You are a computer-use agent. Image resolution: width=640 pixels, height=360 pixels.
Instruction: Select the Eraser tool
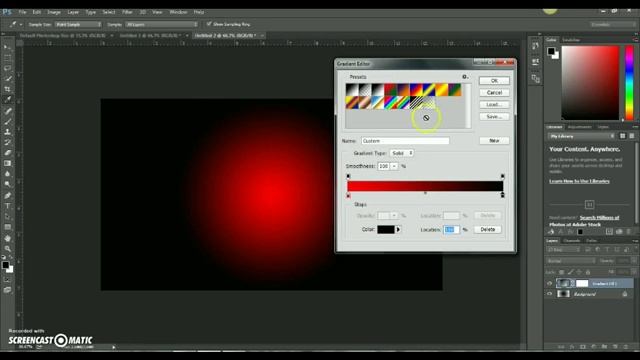pos(7,153)
